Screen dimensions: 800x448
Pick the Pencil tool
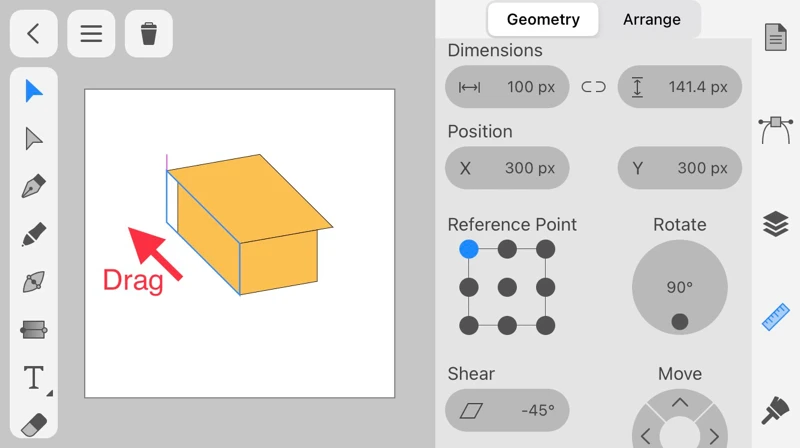[x=34, y=235]
